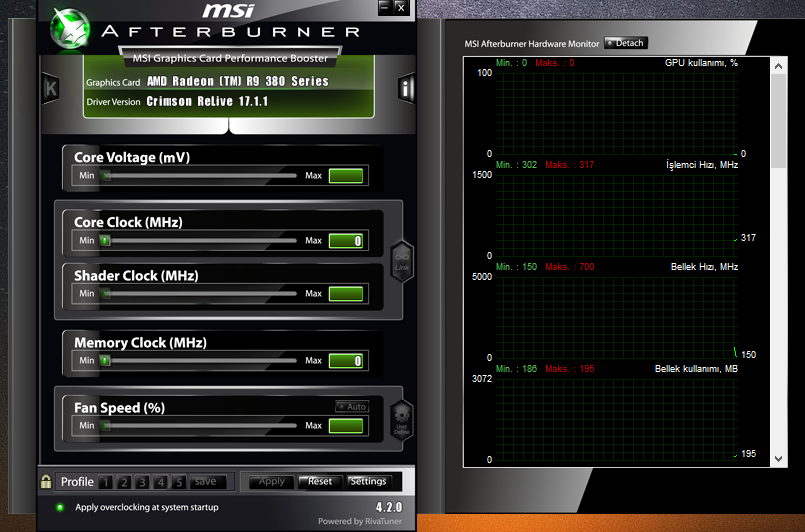Toggle the Link clocks hexagon button
The width and height of the screenshot is (805, 532).
402,261
